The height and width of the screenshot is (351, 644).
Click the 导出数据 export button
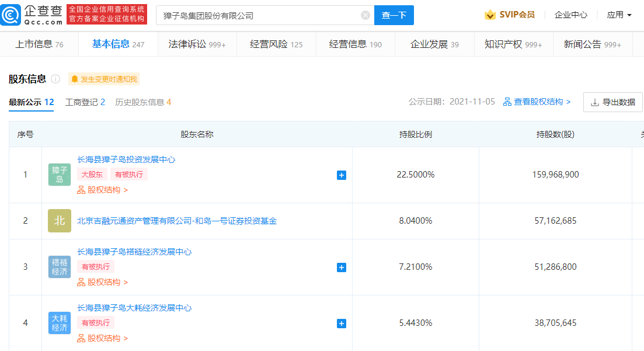(612, 102)
